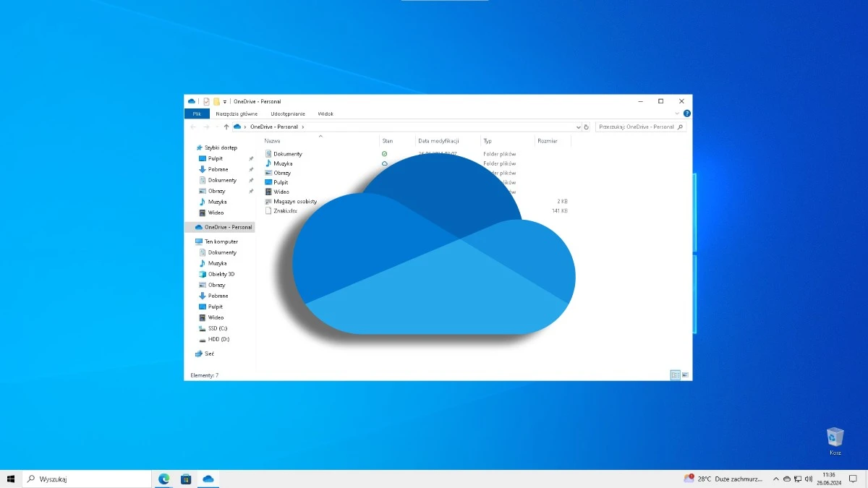This screenshot has width=868, height=488.
Task: Open OneDrive from the taskbar
Action: pos(209,479)
